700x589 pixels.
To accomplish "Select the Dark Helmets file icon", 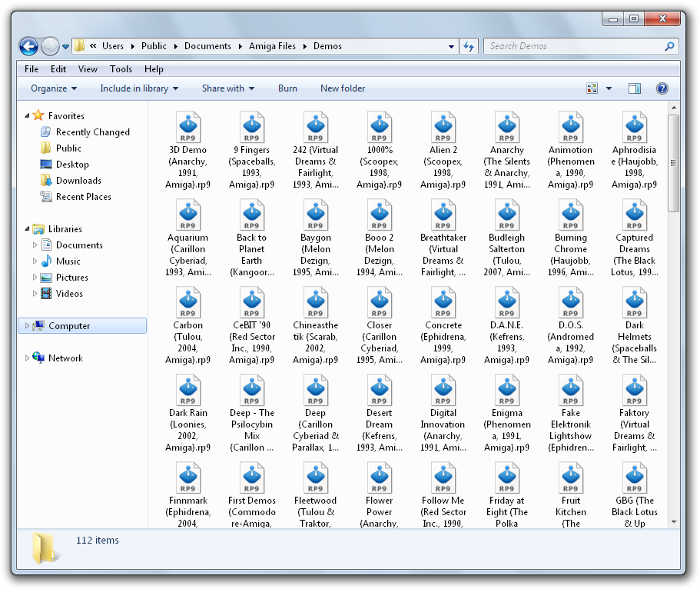I will pos(635,302).
